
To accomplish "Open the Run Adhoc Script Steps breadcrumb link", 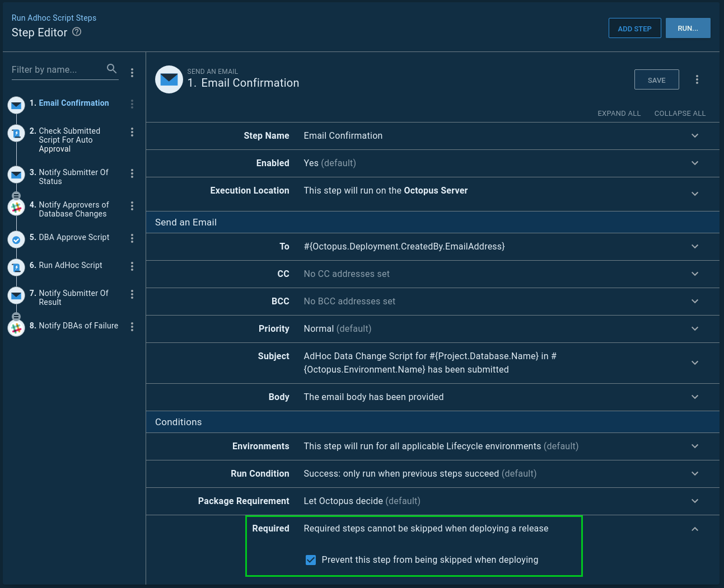I will (54, 18).
